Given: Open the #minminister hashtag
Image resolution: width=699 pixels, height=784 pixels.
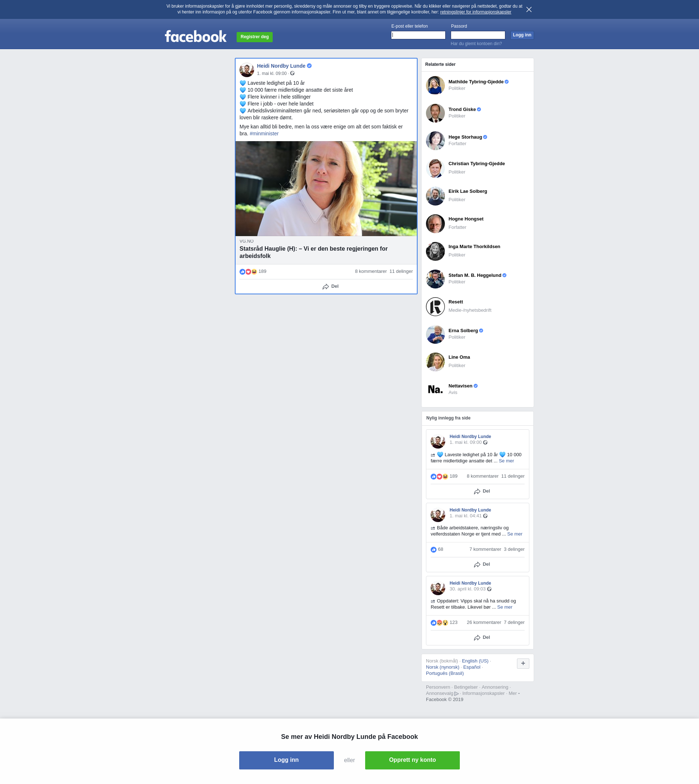Looking at the screenshot, I should point(264,134).
